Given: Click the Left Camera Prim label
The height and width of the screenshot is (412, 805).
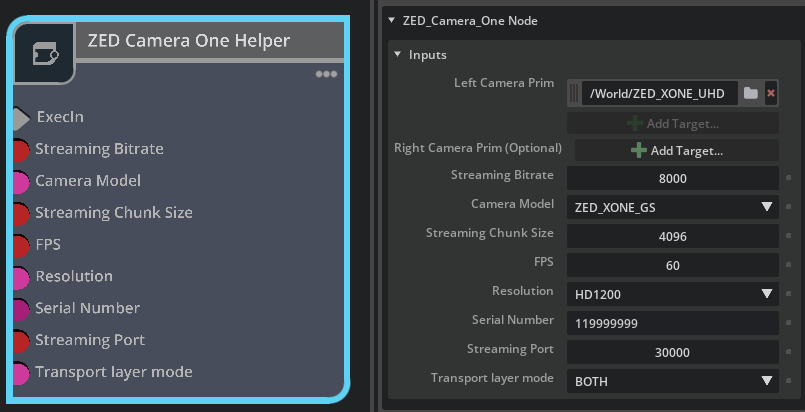Looking at the screenshot, I should 504,83.
